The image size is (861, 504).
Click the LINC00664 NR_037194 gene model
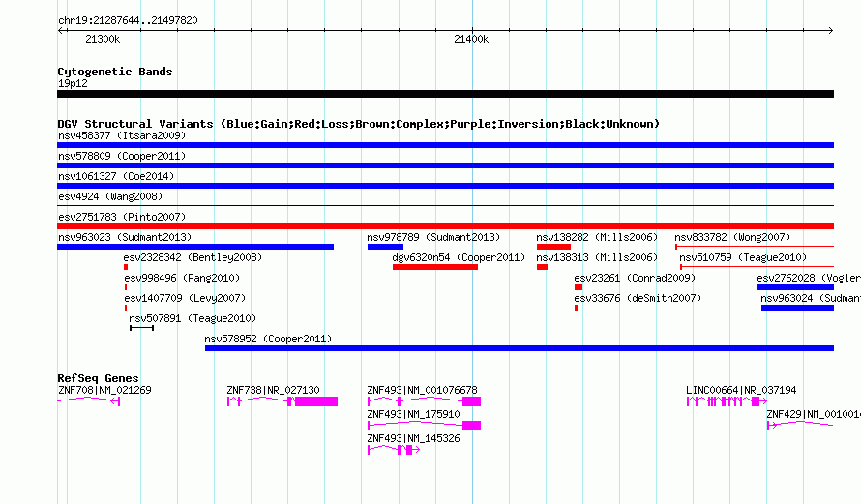point(727,401)
